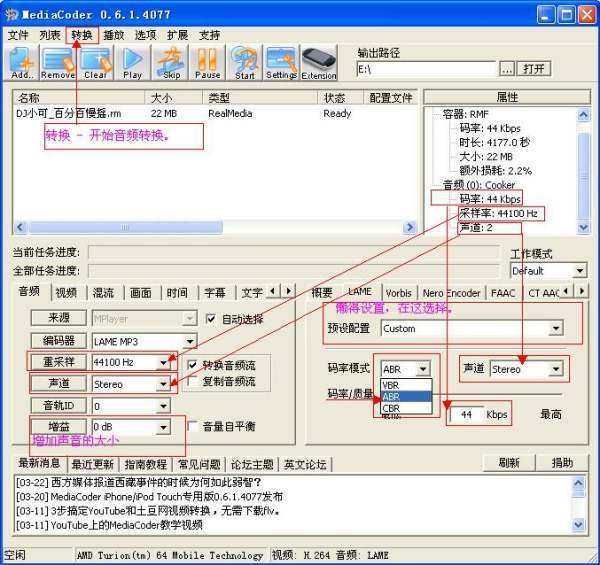
Task: Toggle 自动选择 checkbox
Action: click(210, 319)
